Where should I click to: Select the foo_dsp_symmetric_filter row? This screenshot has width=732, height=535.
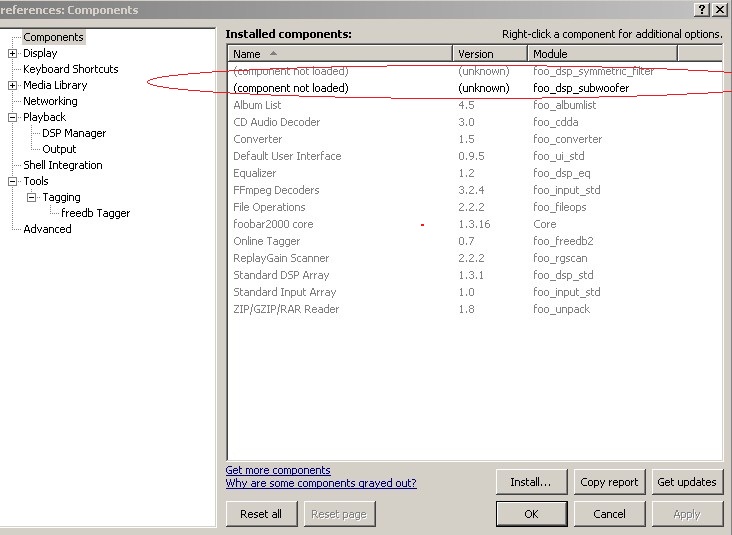pyautogui.click(x=475, y=71)
